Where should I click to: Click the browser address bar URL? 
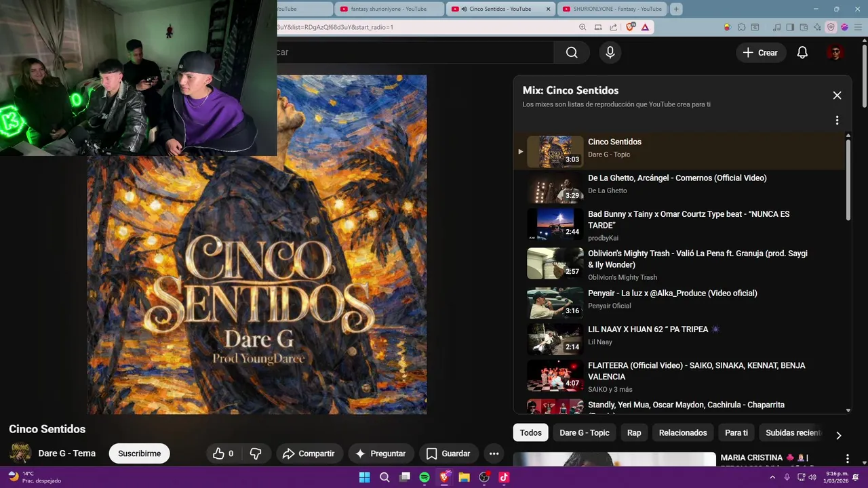335,27
